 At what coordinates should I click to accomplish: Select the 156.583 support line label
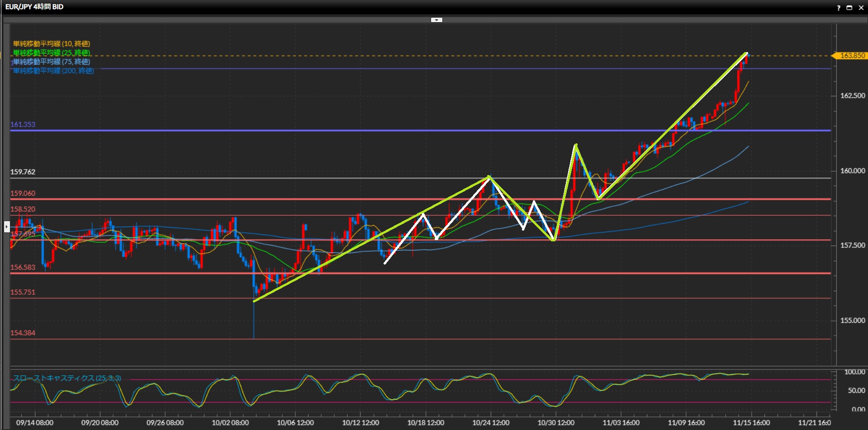[x=23, y=267]
